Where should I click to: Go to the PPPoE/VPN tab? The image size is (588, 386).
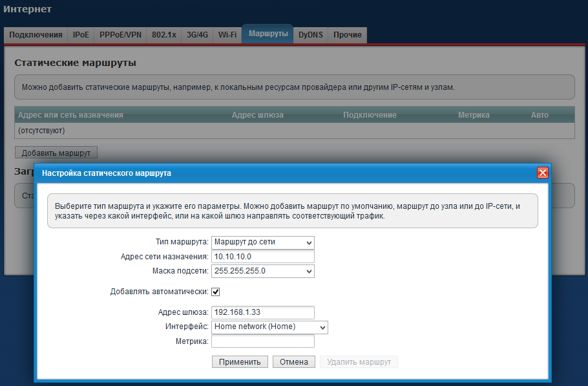pyautogui.click(x=120, y=35)
